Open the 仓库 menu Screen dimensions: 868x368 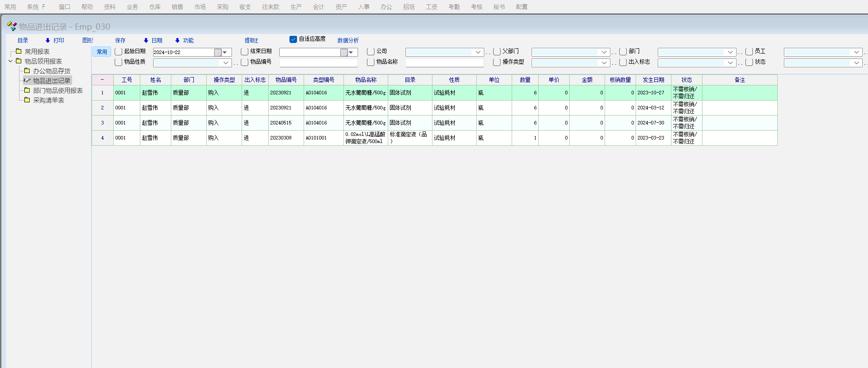tap(155, 7)
